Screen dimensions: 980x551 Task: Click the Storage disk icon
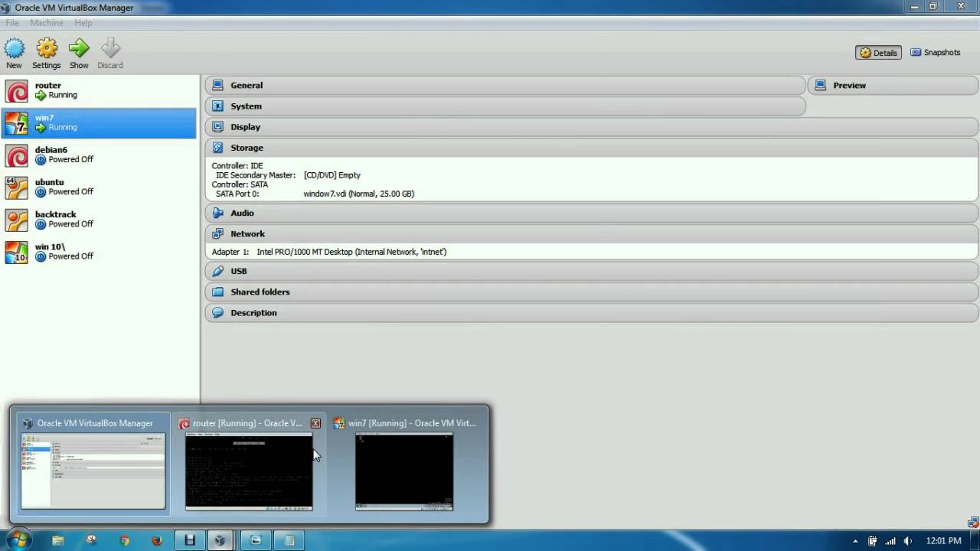218,147
